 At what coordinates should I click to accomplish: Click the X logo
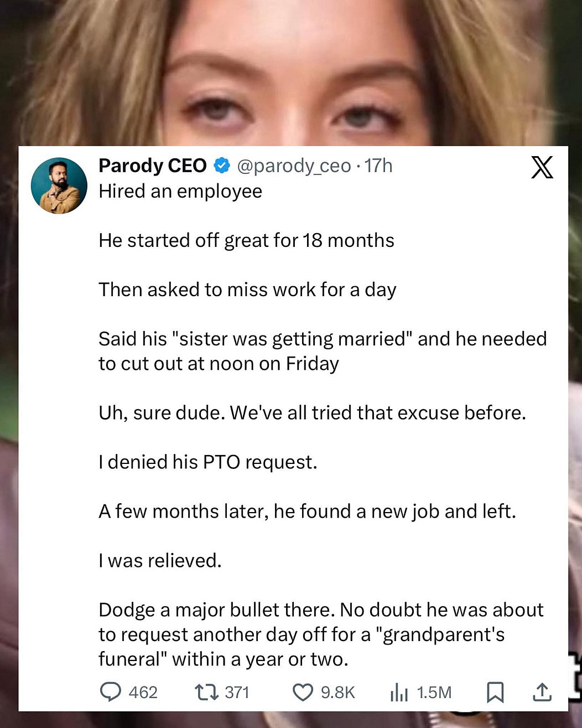pyautogui.click(x=542, y=167)
